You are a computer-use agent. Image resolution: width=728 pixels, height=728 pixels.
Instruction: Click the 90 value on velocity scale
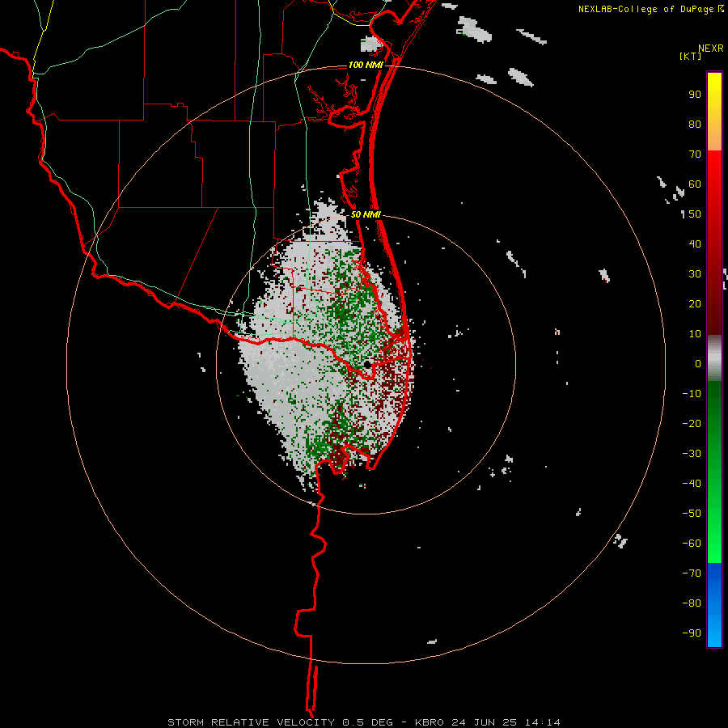point(695,95)
